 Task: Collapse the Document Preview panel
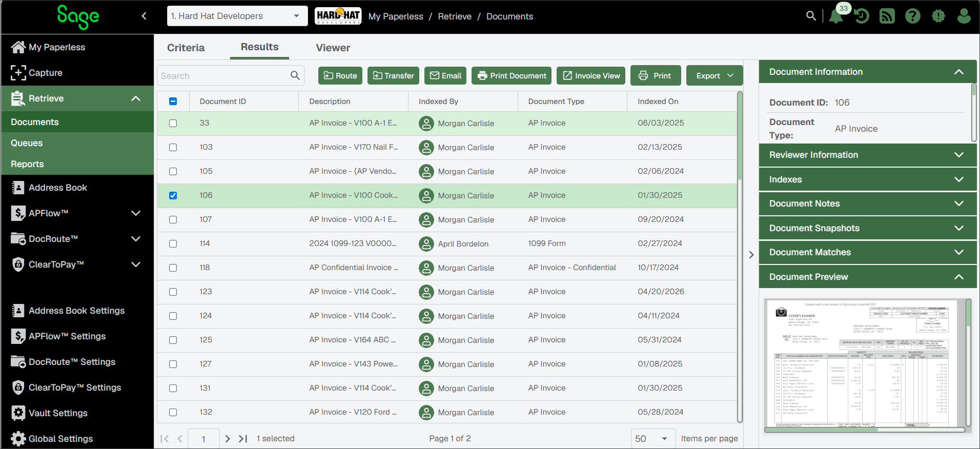pyautogui.click(x=868, y=277)
